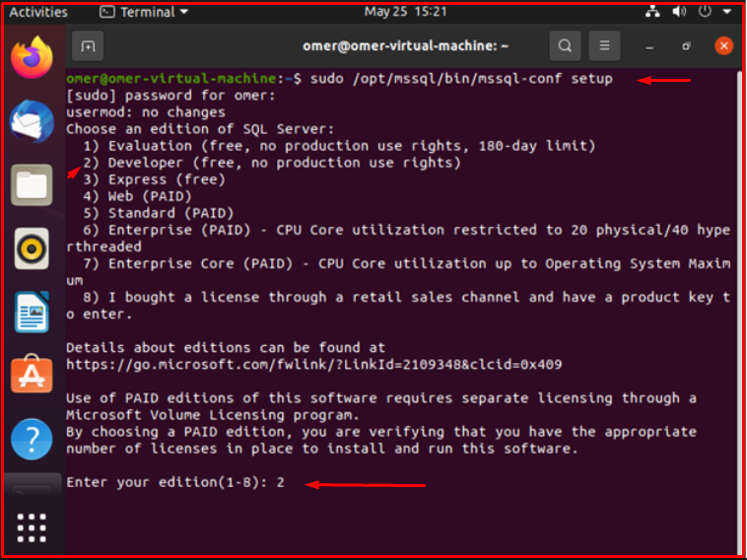Click the '4) Web (PAID)' line
747x560 pixels.
(x=138, y=196)
